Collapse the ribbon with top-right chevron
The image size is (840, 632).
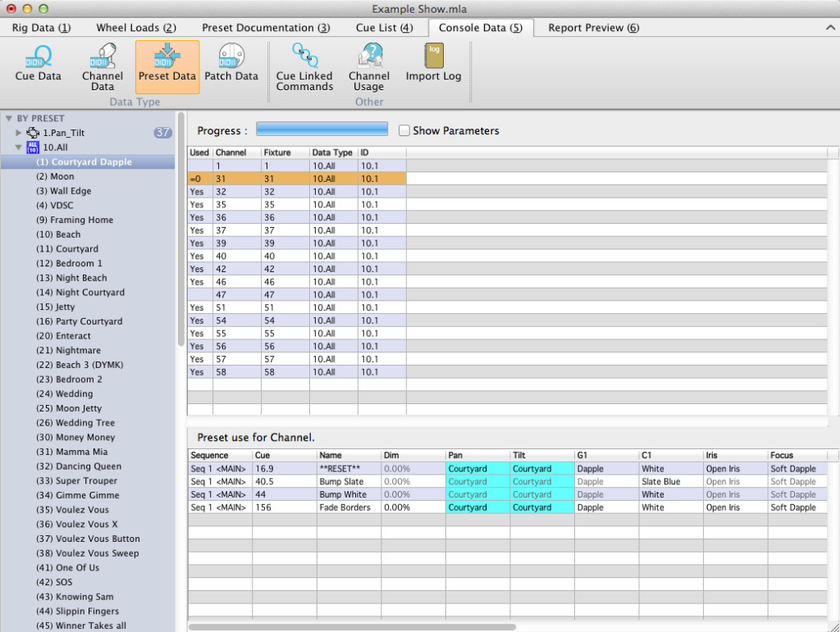tap(830, 28)
